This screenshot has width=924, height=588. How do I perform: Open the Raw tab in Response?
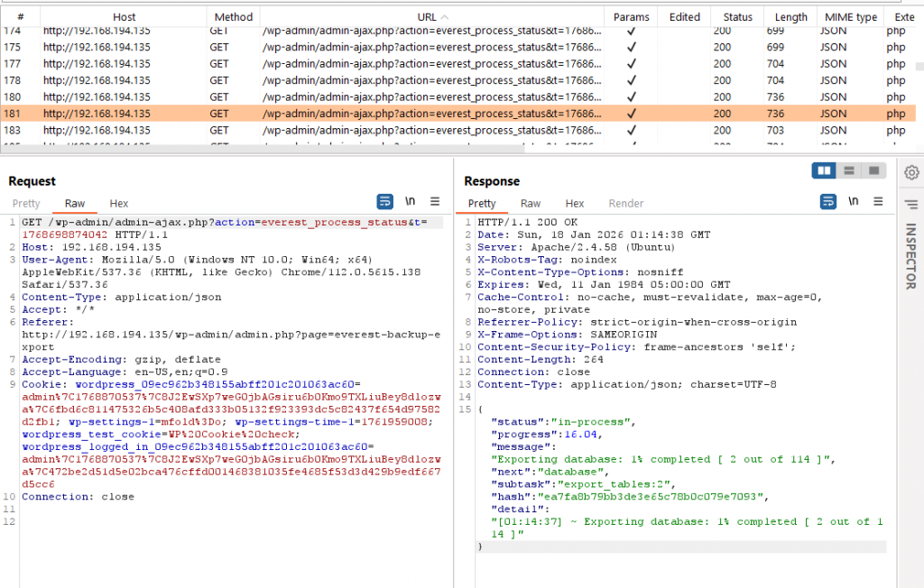coord(531,204)
